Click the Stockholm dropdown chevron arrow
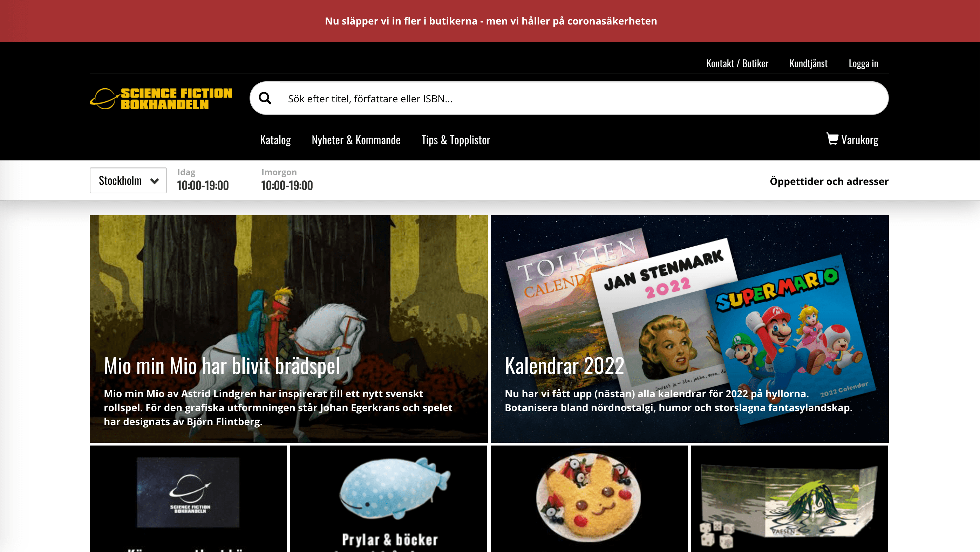980x552 pixels. pos(155,181)
